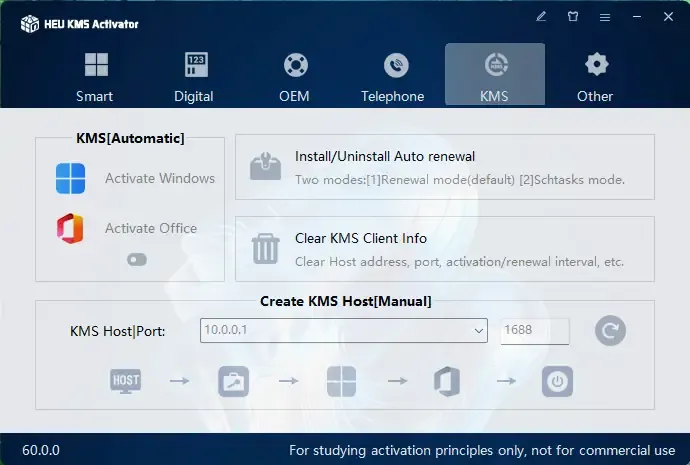Click the HEU KMS Activator logo icon
This screenshot has width=690, height=465.
coord(30,24)
